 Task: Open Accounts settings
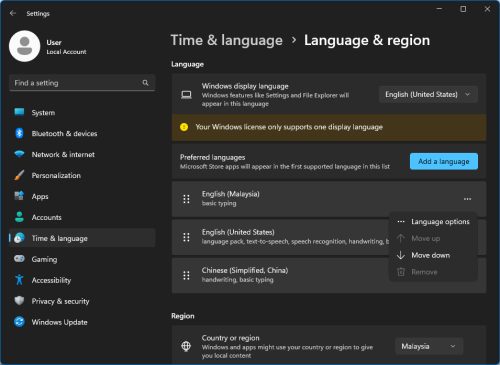coord(82,217)
